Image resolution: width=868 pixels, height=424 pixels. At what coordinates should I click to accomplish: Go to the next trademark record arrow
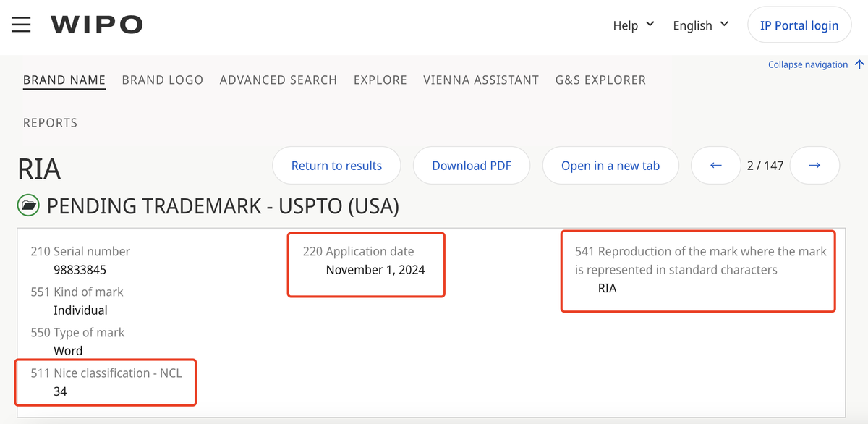pyautogui.click(x=814, y=166)
